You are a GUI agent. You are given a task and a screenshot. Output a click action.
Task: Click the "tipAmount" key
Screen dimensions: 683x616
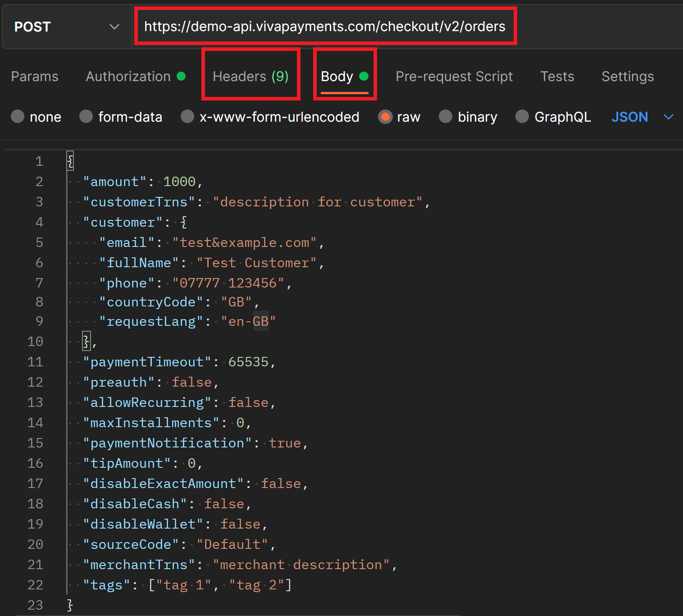[x=127, y=463]
